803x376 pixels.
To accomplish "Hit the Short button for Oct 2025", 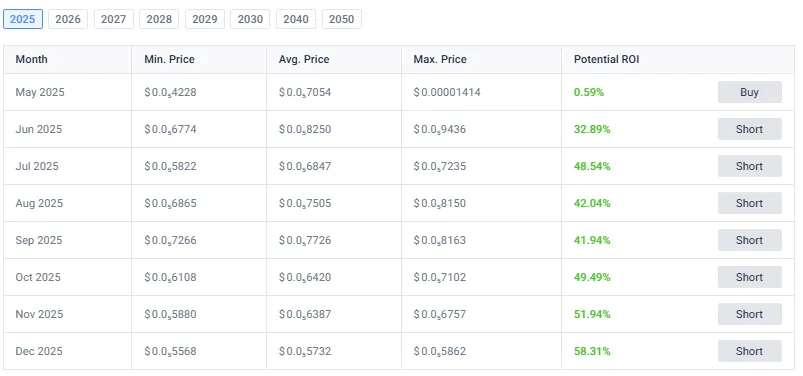I will click(x=750, y=277).
